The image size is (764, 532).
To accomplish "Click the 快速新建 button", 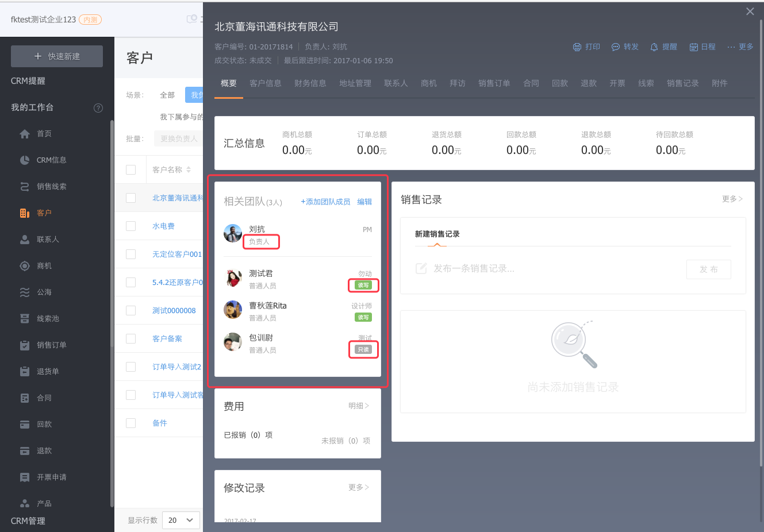I will click(57, 56).
